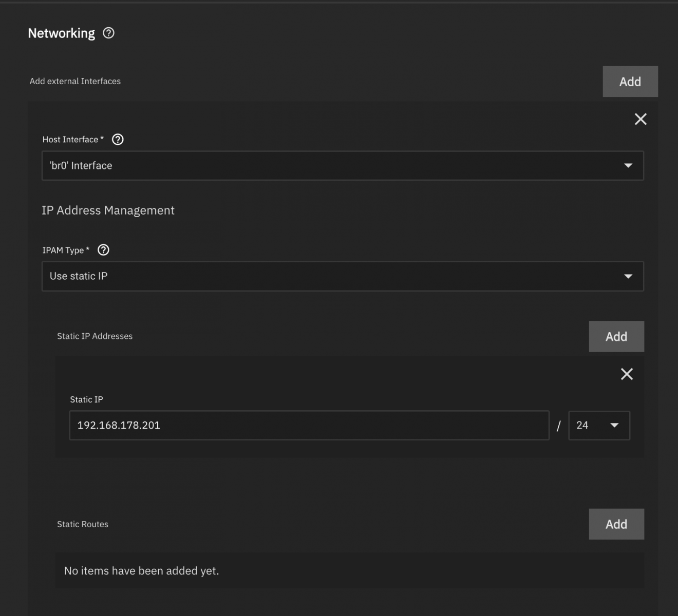Open the Host Interface dropdown showing 'br0' Interface

click(343, 166)
